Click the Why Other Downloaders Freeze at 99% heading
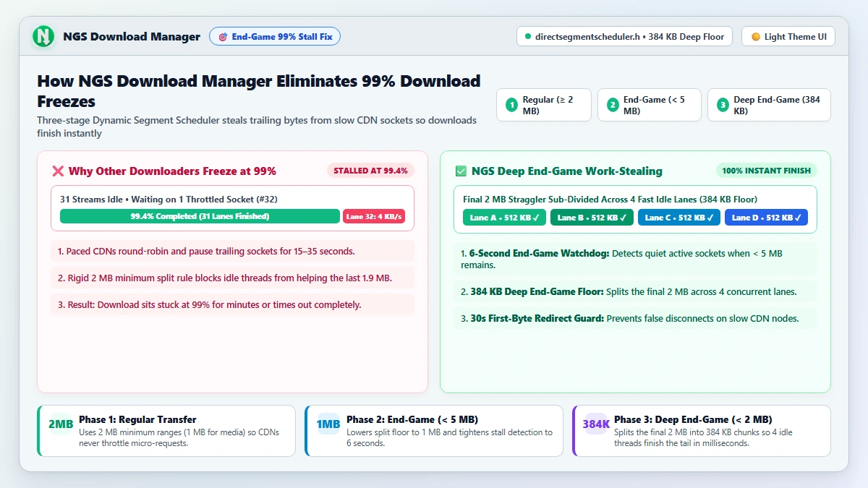Image resolution: width=868 pixels, height=488 pixels. pyautogui.click(x=172, y=171)
